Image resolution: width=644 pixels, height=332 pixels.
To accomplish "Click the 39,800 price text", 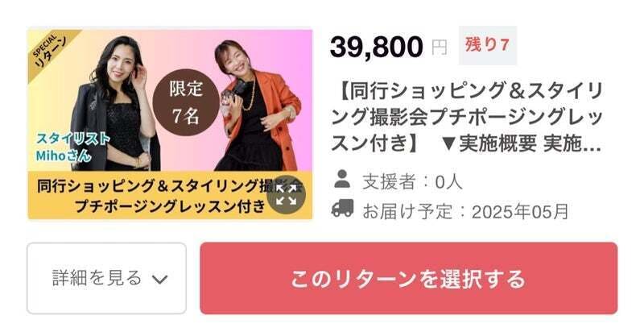I will (376, 47).
